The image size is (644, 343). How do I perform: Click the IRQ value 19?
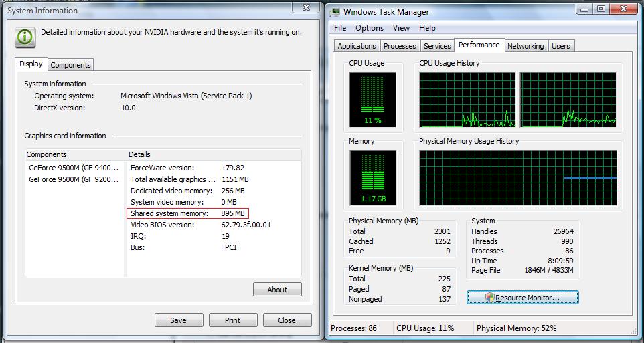[x=226, y=236]
